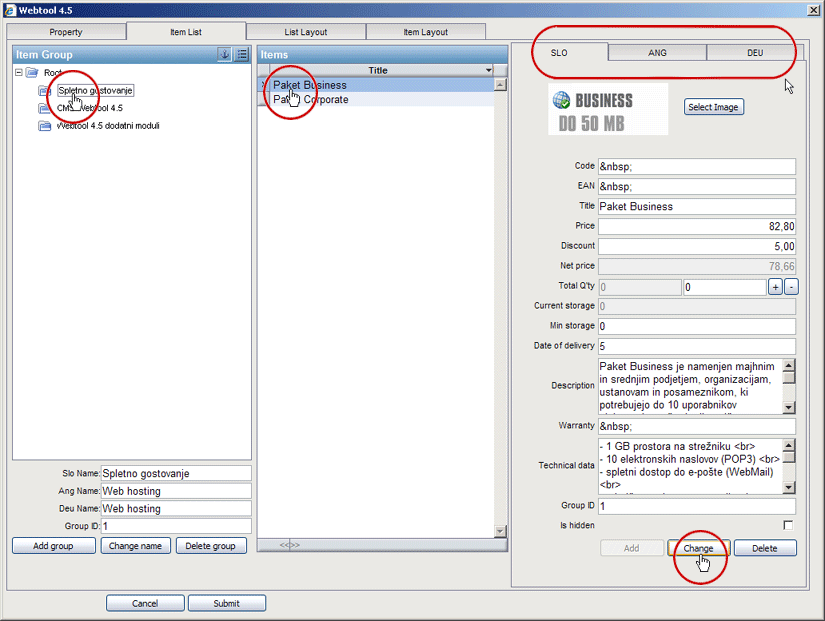
Task: Click the Submit button
Action: [x=226, y=603]
